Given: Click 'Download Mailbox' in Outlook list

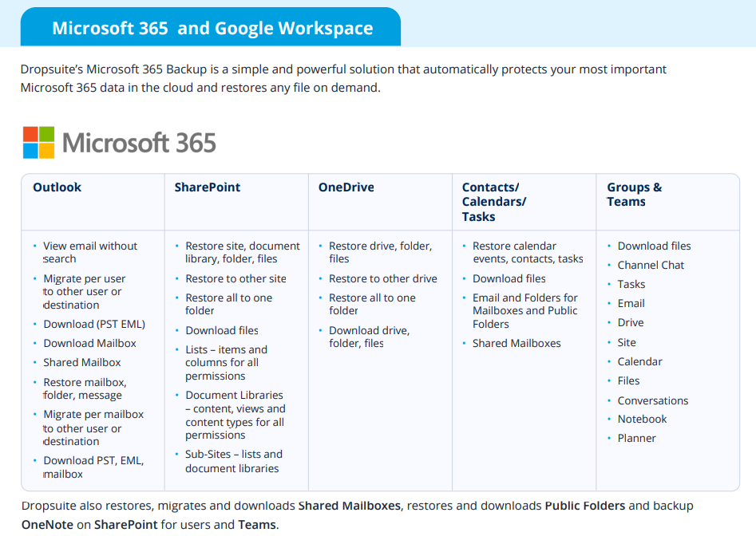Looking at the screenshot, I should tap(89, 343).
